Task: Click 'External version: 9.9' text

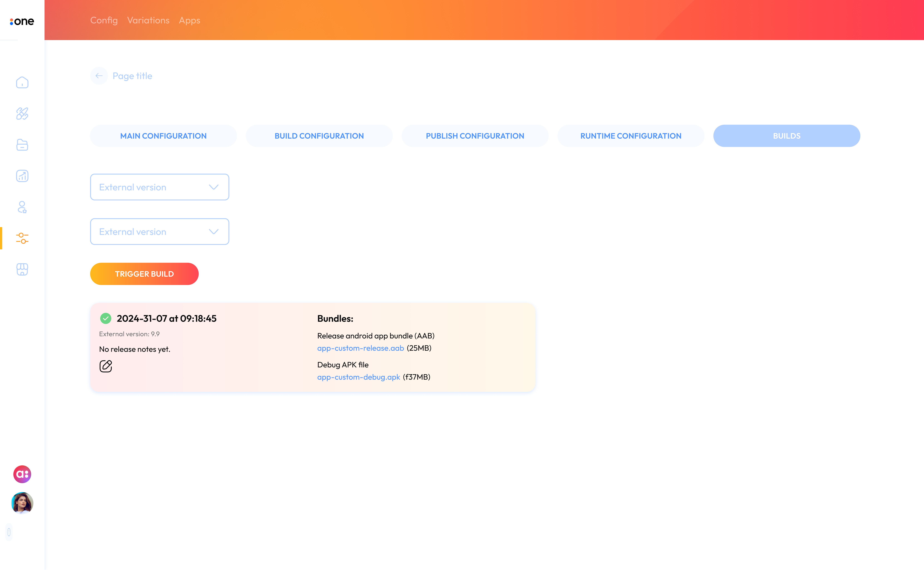Action: (x=129, y=334)
